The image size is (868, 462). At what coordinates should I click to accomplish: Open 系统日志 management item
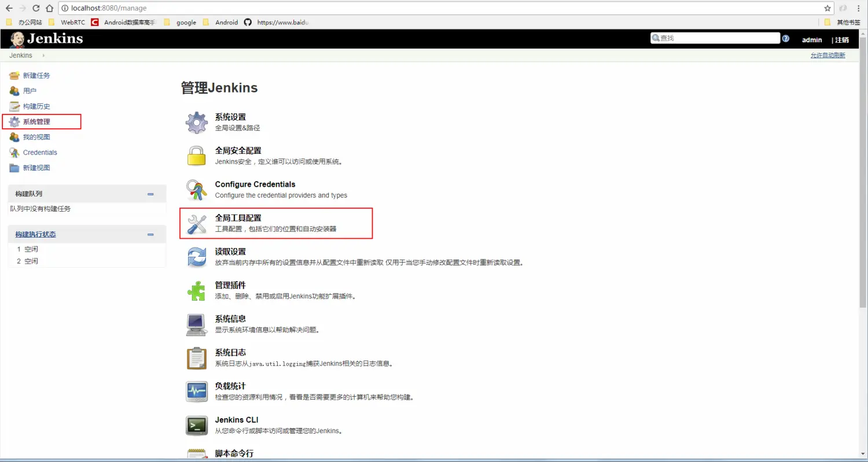tap(230, 352)
